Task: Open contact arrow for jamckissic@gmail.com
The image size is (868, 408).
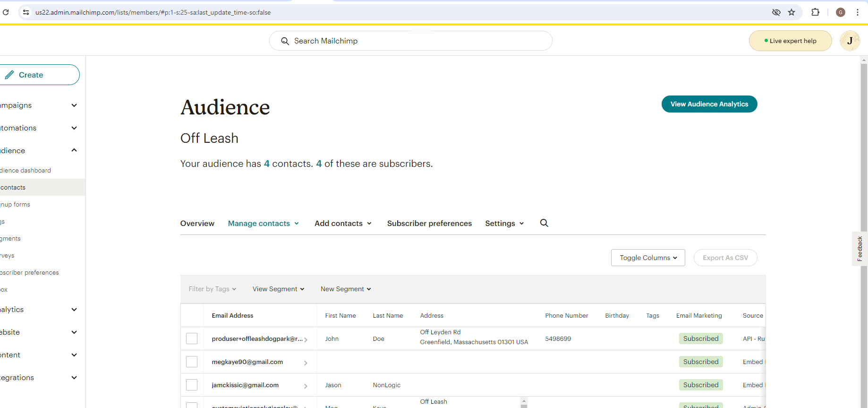Action: 306,386
